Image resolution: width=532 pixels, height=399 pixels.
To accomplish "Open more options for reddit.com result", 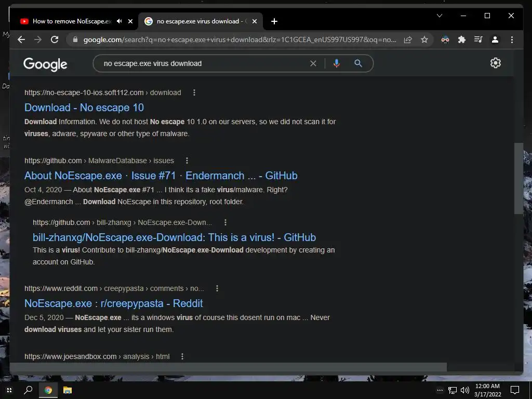I will 217,288.
